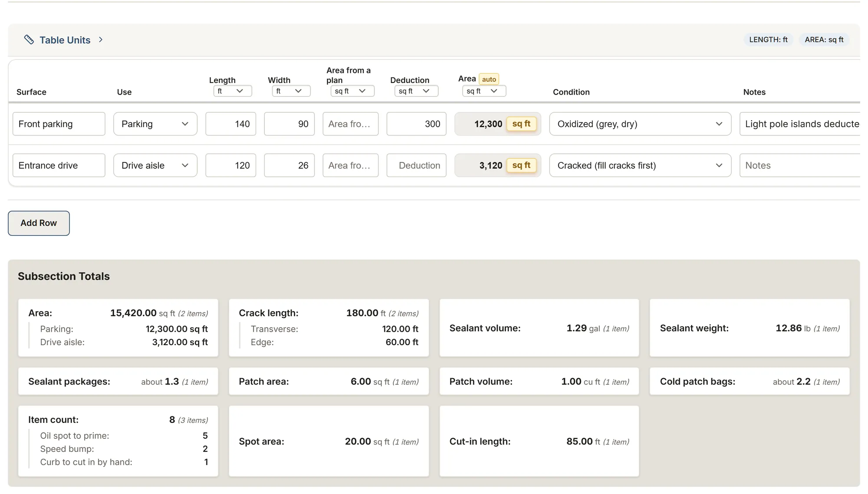Open the Width column unit dropdown
This screenshot has width=868, height=494.
pos(291,91)
